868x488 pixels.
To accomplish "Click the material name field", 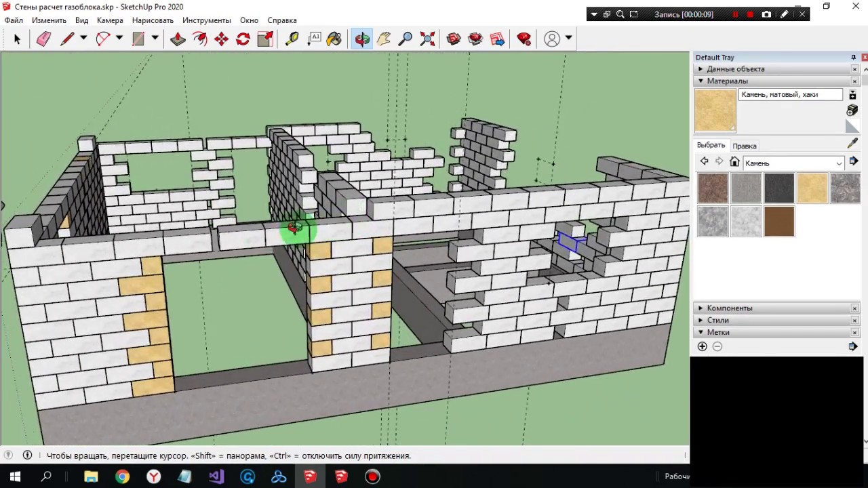I will (x=790, y=95).
